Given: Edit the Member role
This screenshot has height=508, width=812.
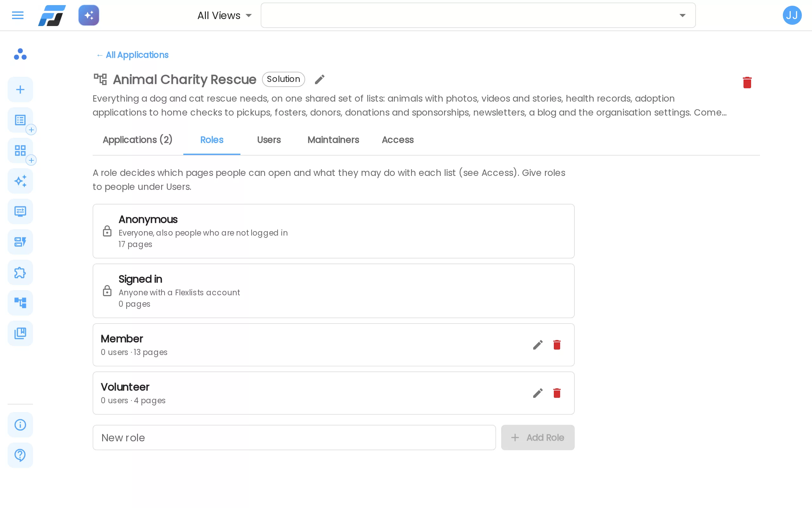Looking at the screenshot, I should coord(538,345).
